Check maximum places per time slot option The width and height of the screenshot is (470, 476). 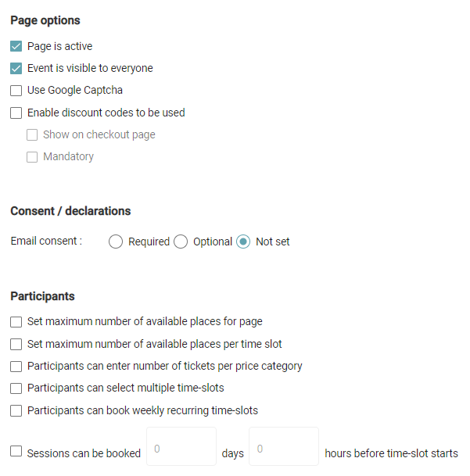[x=16, y=344]
